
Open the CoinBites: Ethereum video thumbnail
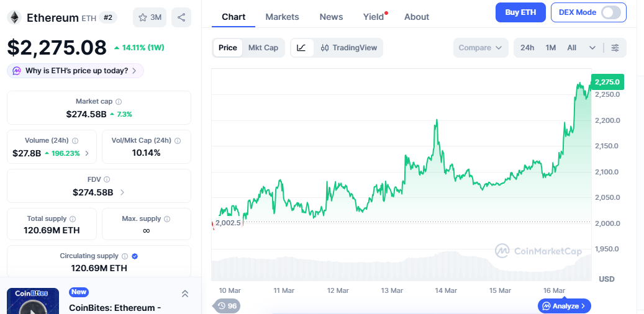(x=33, y=301)
